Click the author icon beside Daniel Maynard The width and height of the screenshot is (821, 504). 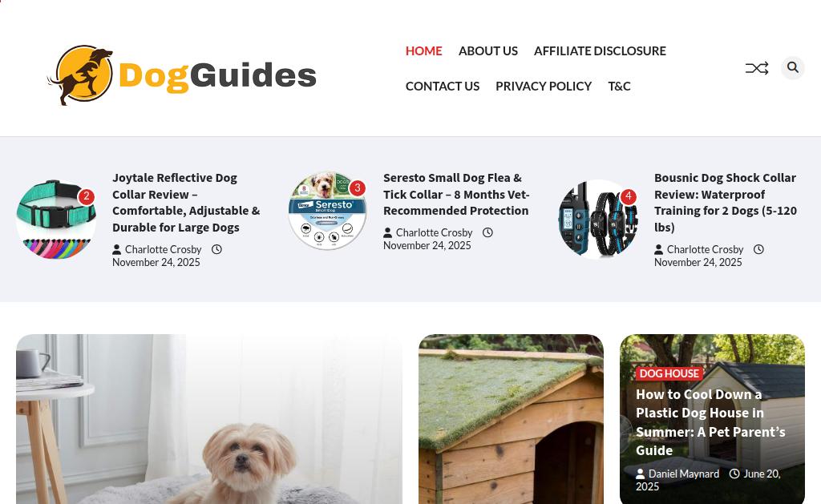[640, 474]
